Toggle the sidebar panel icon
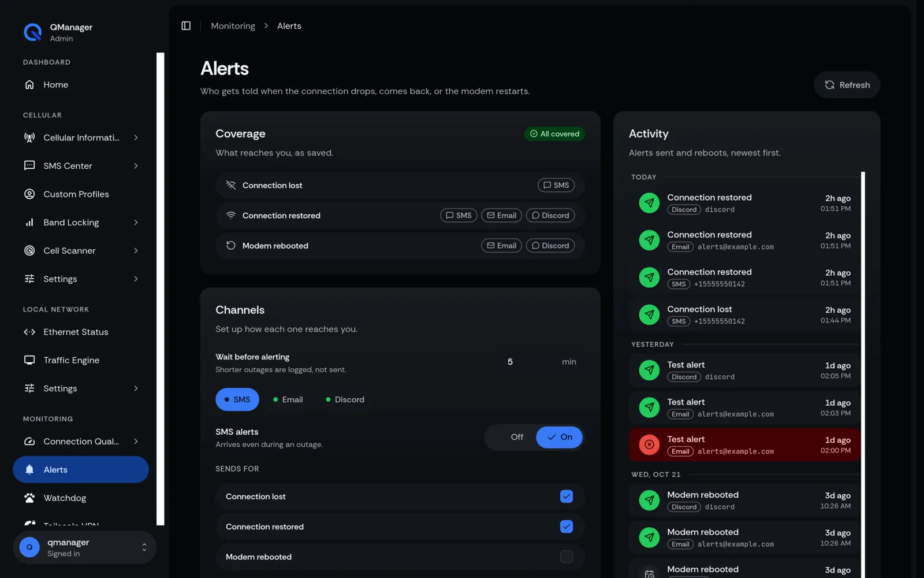 tap(186, 26)
